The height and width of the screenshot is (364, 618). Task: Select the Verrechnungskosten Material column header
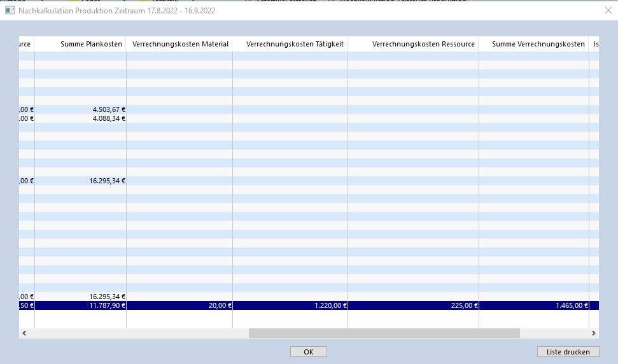[x=179, y=44]
